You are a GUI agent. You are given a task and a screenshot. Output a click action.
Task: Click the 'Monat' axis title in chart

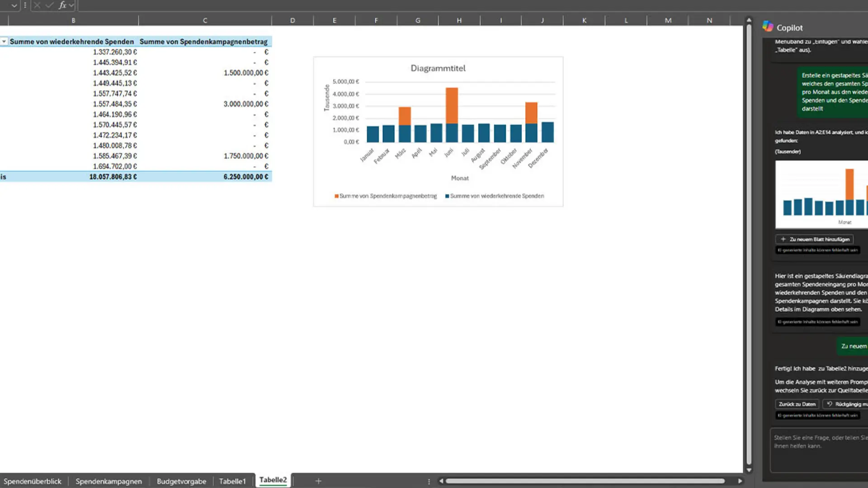[460, 178]
